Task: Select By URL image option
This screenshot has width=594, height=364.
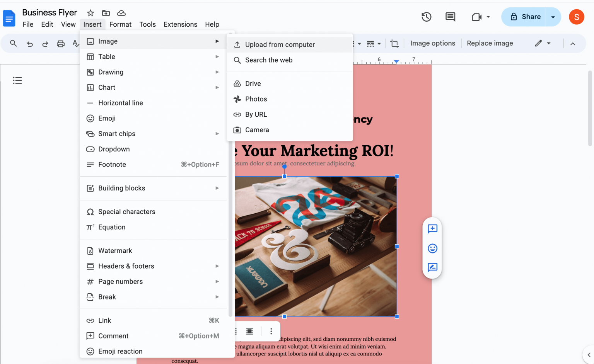Action: click(256, 114)
